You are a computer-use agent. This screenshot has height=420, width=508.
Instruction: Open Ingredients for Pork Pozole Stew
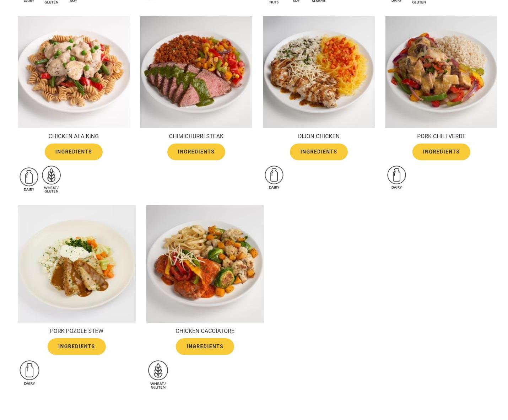[77, 346]
